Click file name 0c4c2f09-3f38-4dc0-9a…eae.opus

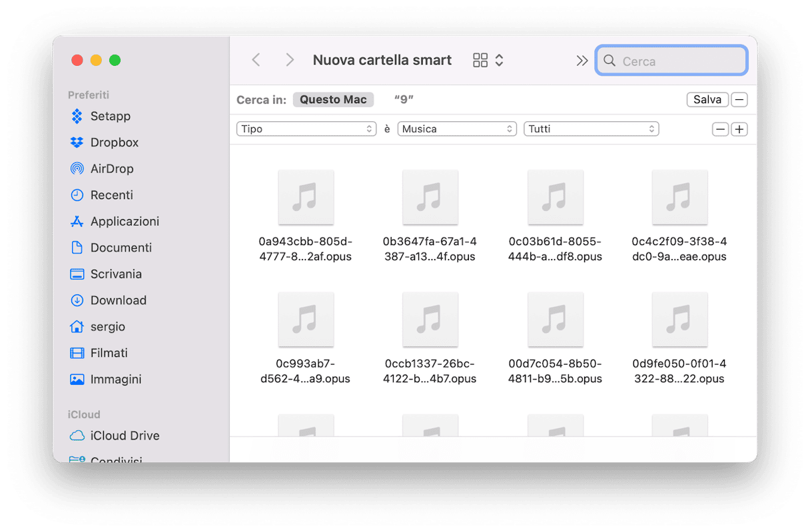click(x=679, y=249)
